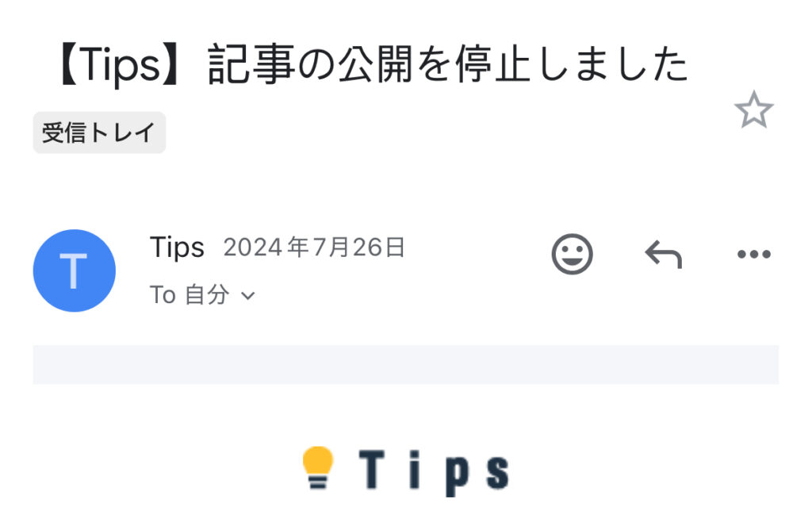
Task: Select the 受信トレイ inbox label
Action: click(x=99, y=132)
